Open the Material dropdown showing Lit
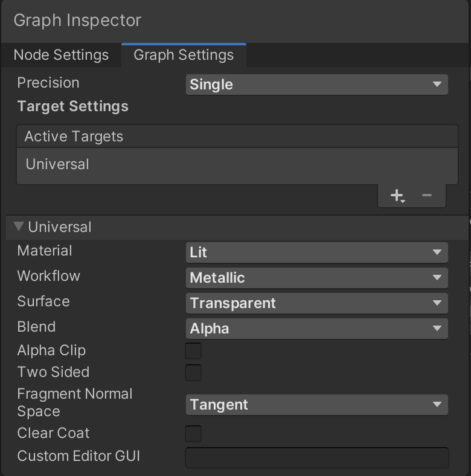 tap(316, 252)
